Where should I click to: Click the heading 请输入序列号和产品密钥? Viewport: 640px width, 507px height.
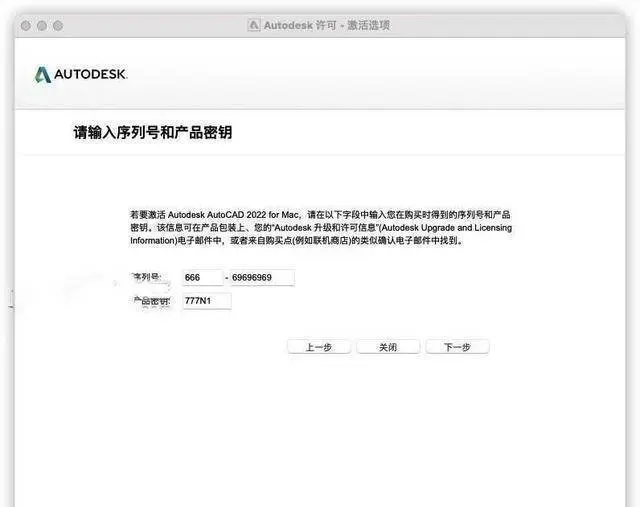(153, 132)
